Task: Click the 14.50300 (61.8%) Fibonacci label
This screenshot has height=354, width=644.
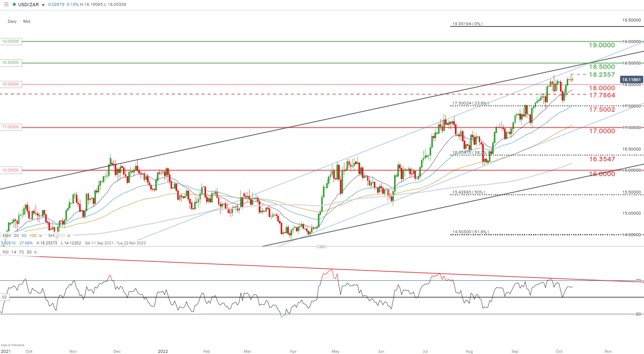Action: [470, 232]
